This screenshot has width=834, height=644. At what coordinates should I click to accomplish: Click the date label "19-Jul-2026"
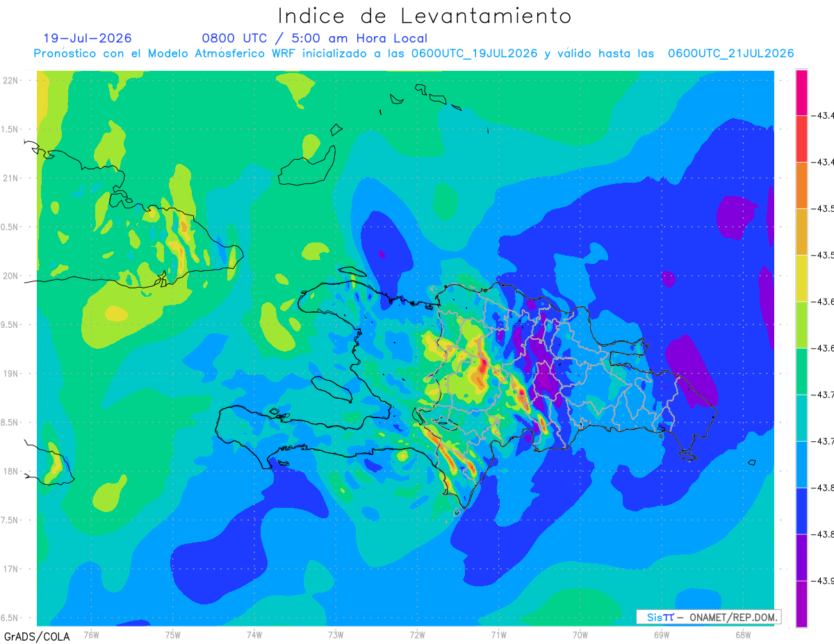[88, 38]
